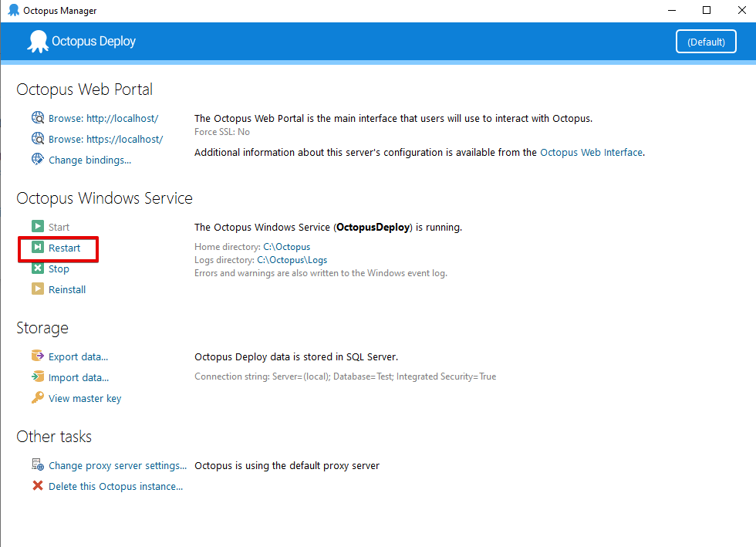Click 'Octopus is using the default proxy server'
This screenshot has height=547, width=756.
coord(287,465)
